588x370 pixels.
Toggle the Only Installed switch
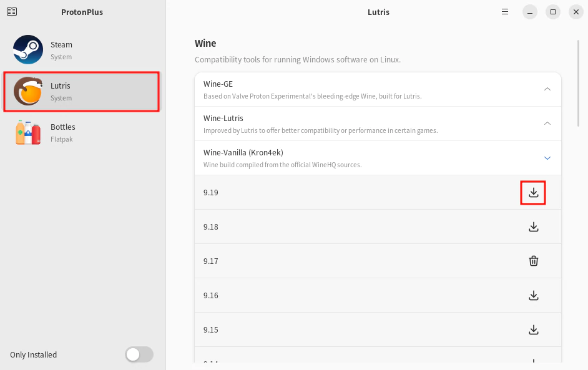[139, 354]
